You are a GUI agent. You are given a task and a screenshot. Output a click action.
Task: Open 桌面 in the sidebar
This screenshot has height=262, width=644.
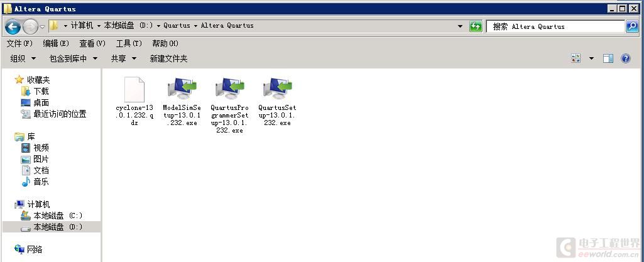41,102
